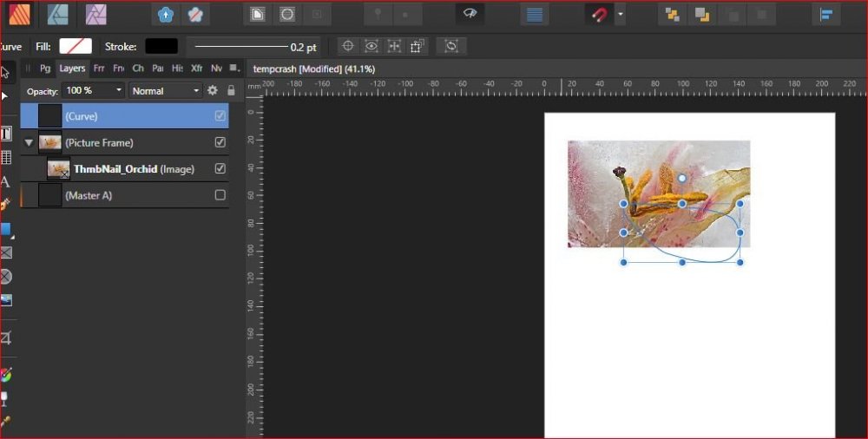868x439 pixels.
Task: Switch to the Layers tab
Action: [x=72, y=68]
